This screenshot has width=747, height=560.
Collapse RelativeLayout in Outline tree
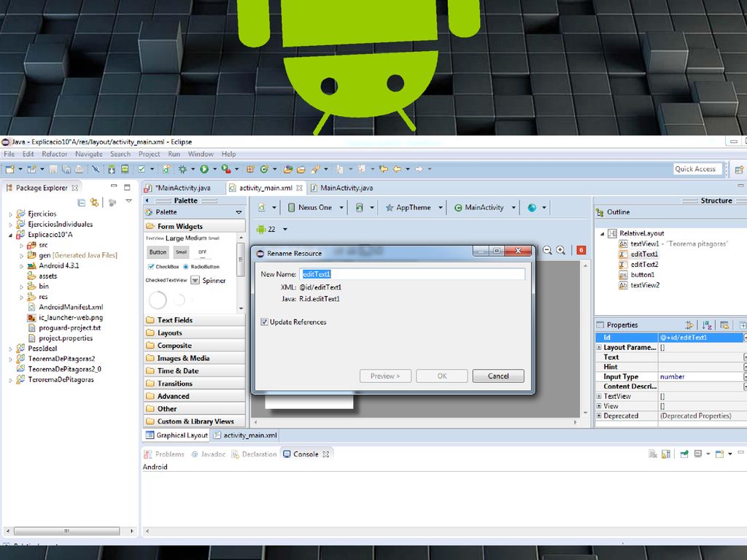coord(602,233)
